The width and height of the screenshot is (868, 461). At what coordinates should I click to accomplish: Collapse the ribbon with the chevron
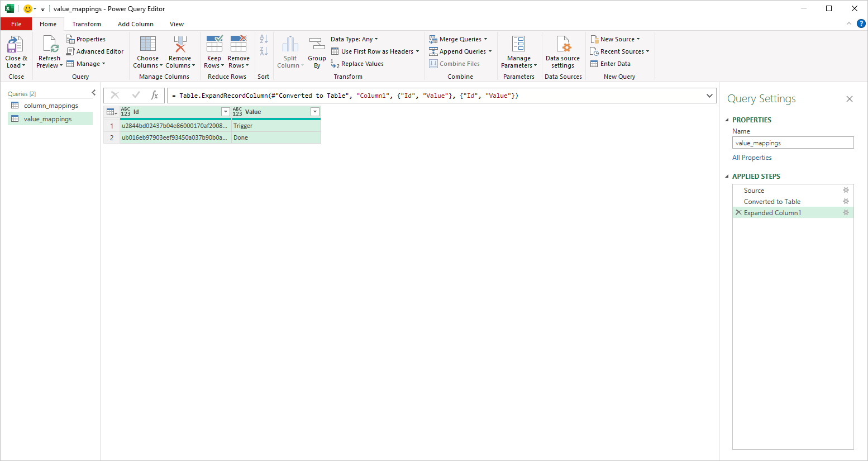(849, 23)
